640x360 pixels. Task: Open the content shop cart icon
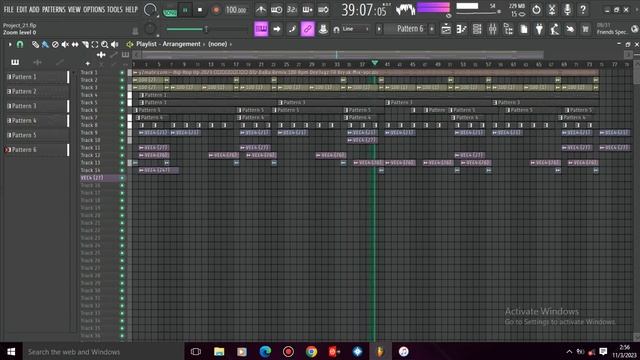coord(586,29)
